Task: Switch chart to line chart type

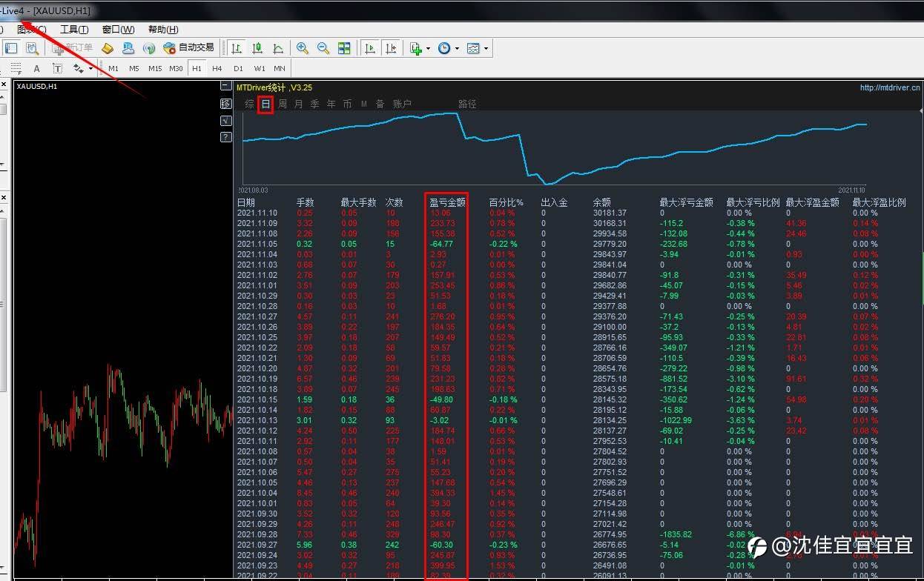Action: (x=278, y=48)
